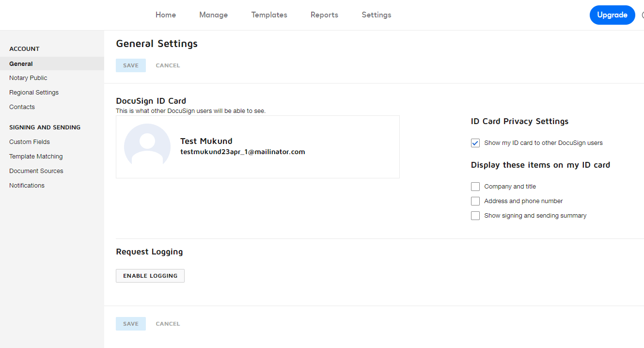Switch to the Templates tab
The width and height of the screenshot is (644, 348).
pos(269,15)
